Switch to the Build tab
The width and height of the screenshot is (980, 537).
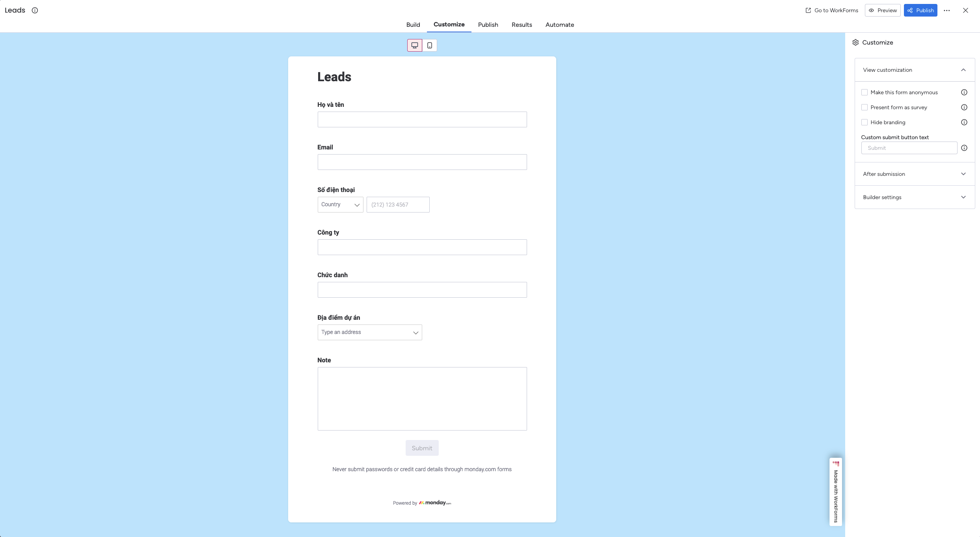413,24
